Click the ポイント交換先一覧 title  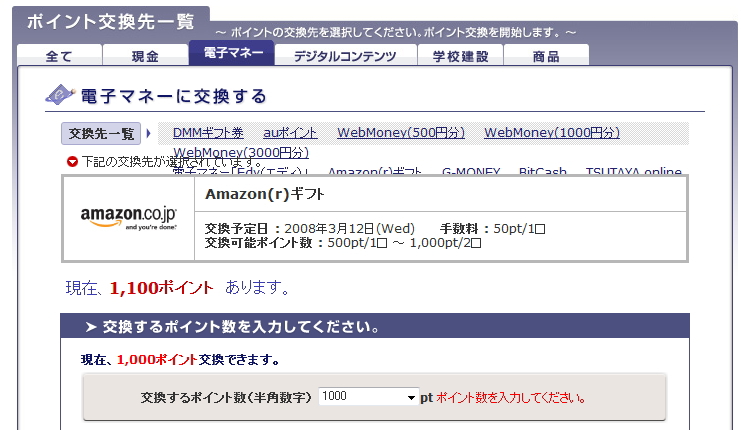[x=111, y=22]
